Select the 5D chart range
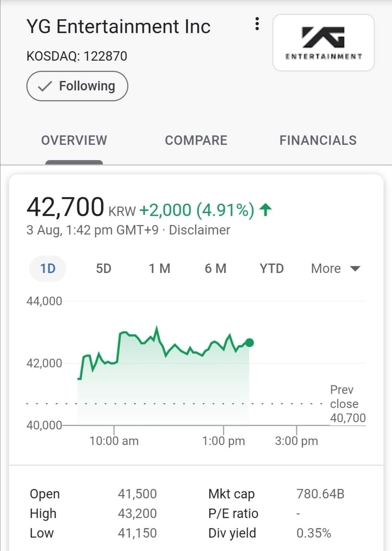The height and width of the screenshot is (551, 392). pos(103,269)
